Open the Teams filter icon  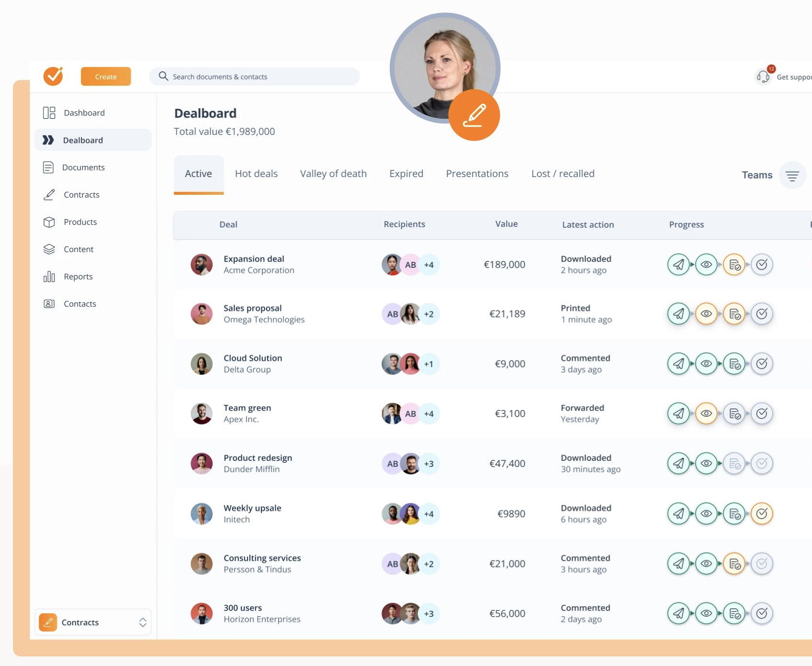point(792,176)
